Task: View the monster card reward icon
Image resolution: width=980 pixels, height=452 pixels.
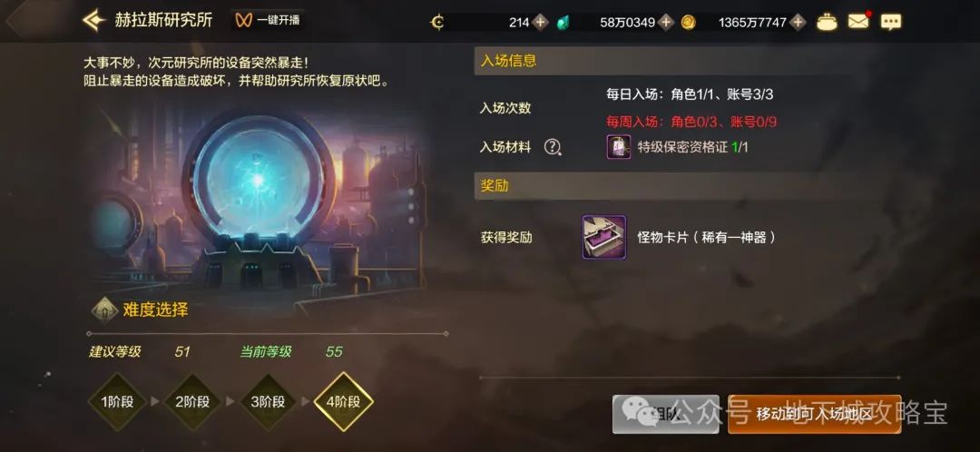Action: pos(604,237)
